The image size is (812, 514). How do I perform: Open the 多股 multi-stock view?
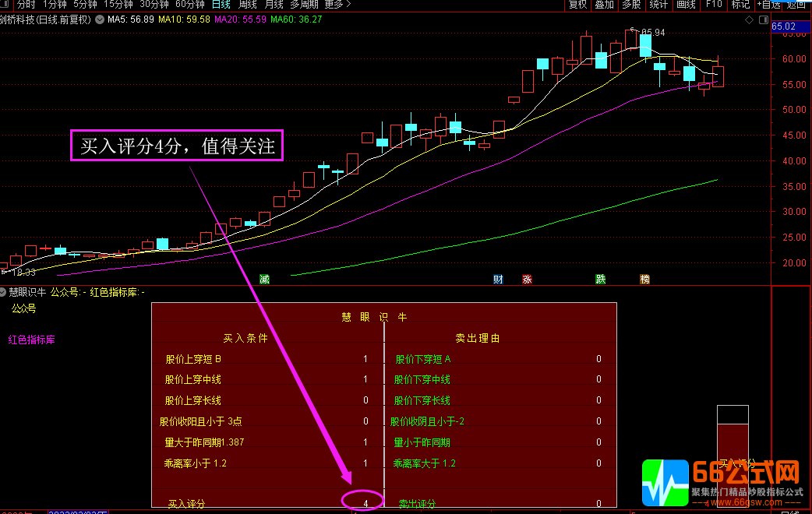(631, 5)
